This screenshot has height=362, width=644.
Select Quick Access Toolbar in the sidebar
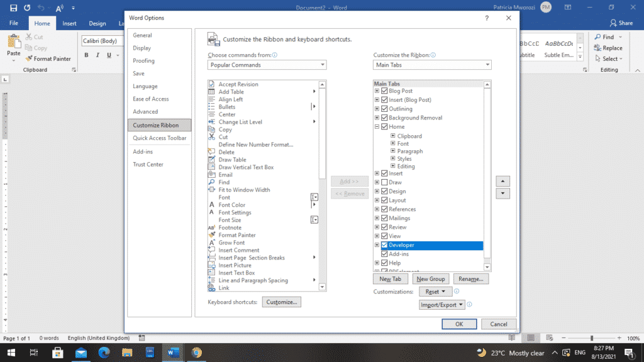click(x=159, y=138)
